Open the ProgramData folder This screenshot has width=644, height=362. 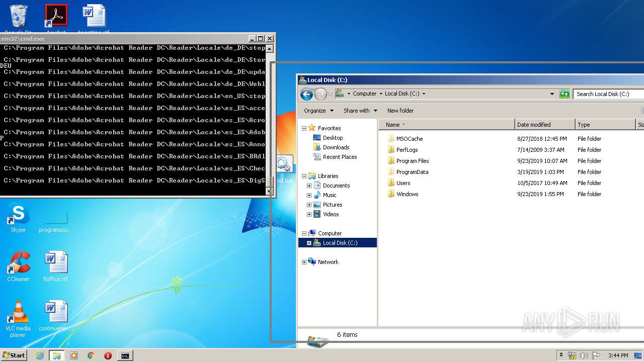point(412,172)
